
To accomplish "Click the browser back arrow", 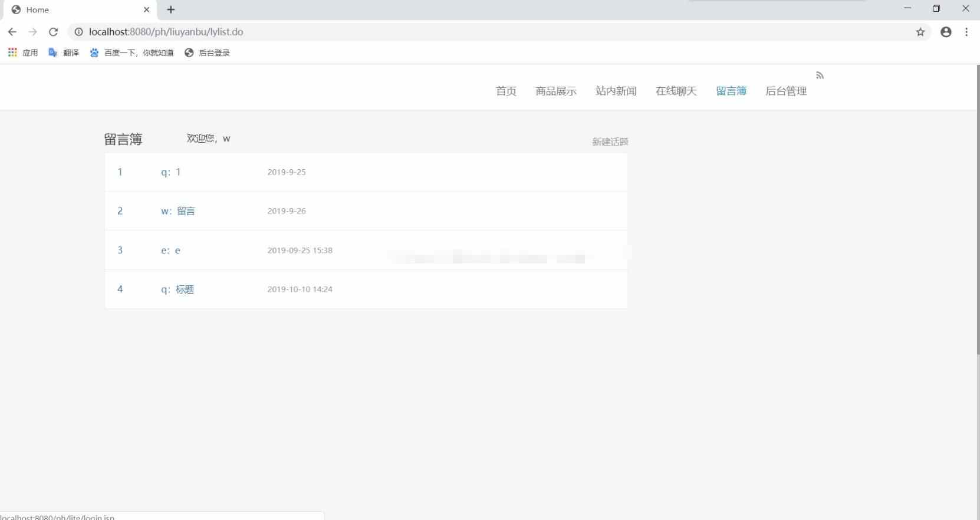I will (12, 32).
